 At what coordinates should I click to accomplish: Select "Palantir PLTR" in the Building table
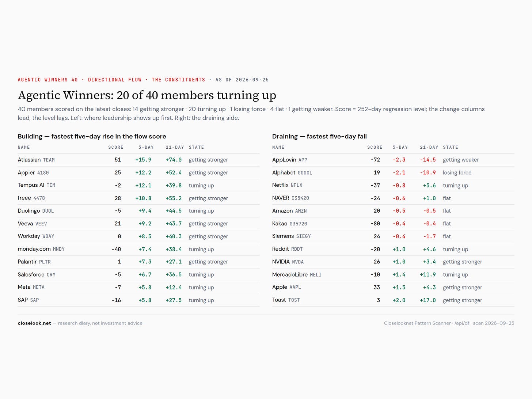[34, 262]
